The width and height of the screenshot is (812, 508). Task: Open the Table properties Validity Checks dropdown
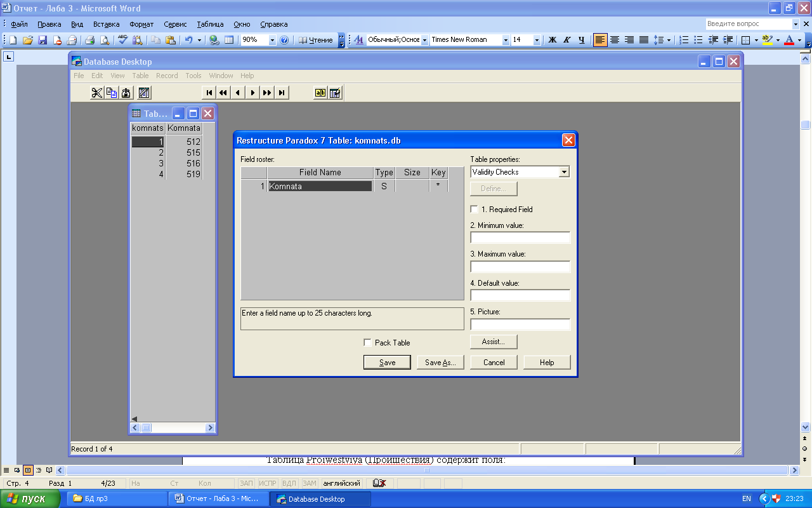(564, 172)
